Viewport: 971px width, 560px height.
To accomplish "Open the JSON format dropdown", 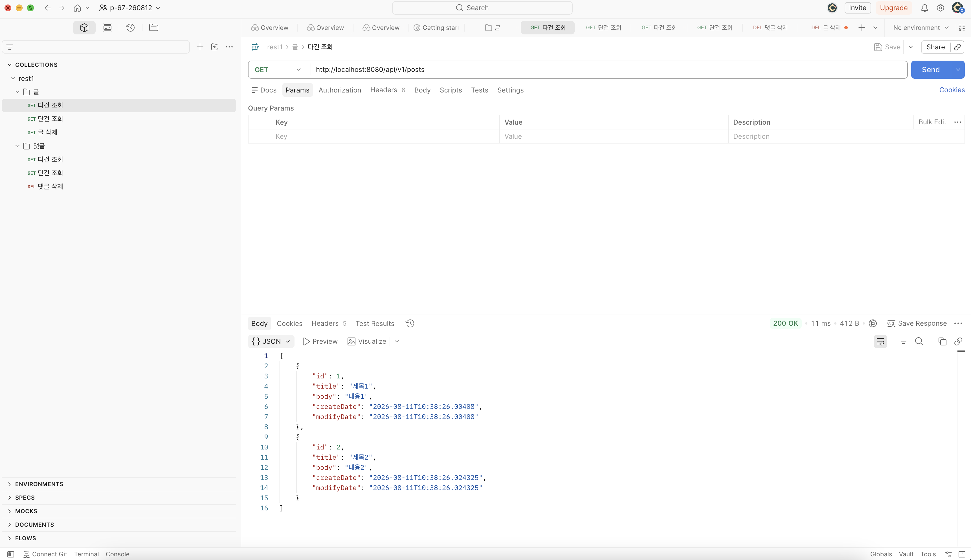I will (271, 341).
